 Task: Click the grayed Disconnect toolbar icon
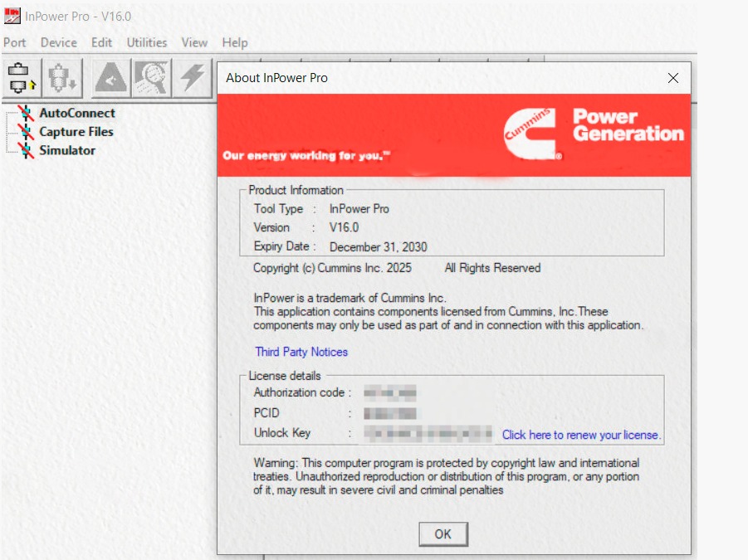(x=62, y=79)
